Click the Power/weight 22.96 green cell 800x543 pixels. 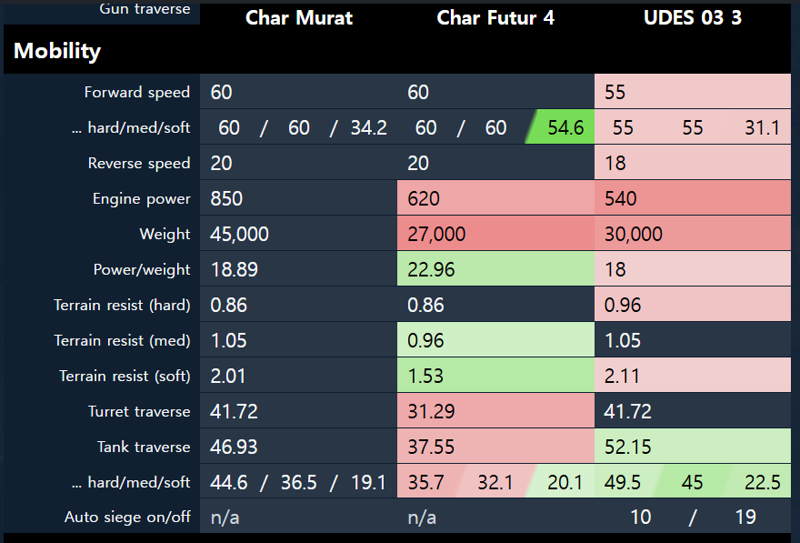point(495,269)
